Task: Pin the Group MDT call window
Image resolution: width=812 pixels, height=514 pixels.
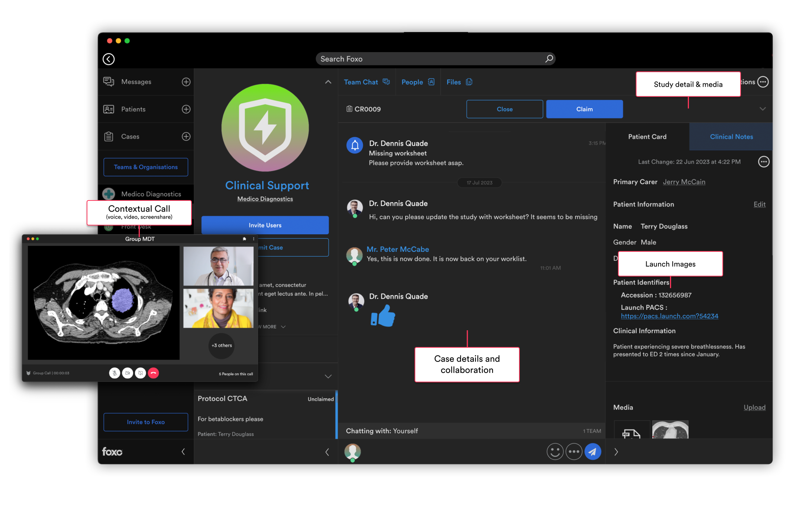Action: [x=244, y=239]
